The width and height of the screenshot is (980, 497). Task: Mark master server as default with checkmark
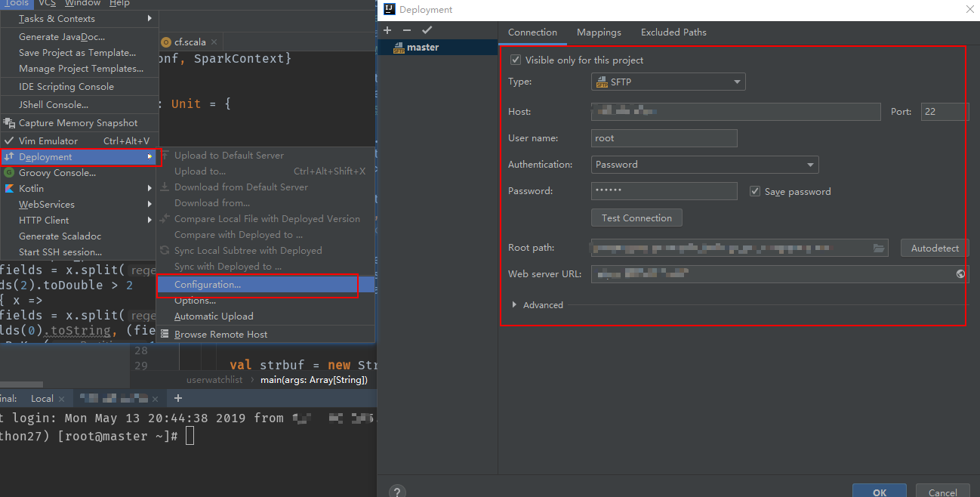pos(427,30)
